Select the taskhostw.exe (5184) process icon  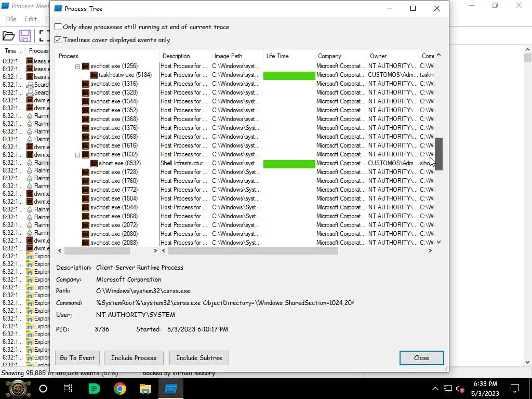coord(94,75)
